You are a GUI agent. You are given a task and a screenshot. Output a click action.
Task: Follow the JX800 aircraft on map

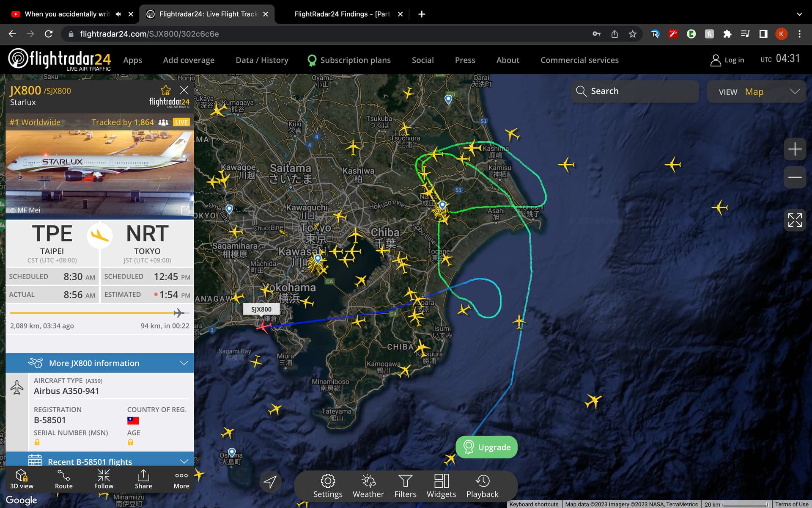[104, 479]
